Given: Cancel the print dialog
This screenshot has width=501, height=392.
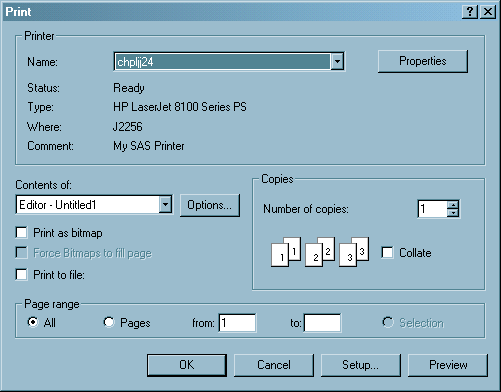Looking at the screenshot, I should 274,365.
